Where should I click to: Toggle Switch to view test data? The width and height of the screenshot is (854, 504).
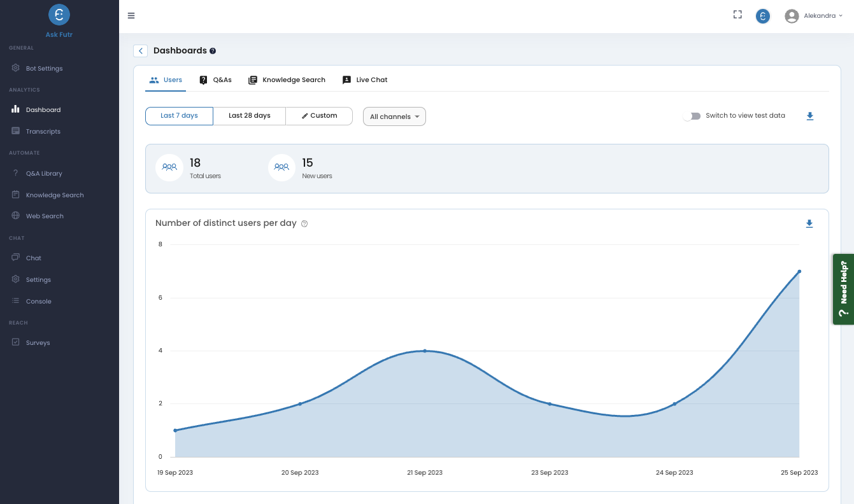pos(692,116)
